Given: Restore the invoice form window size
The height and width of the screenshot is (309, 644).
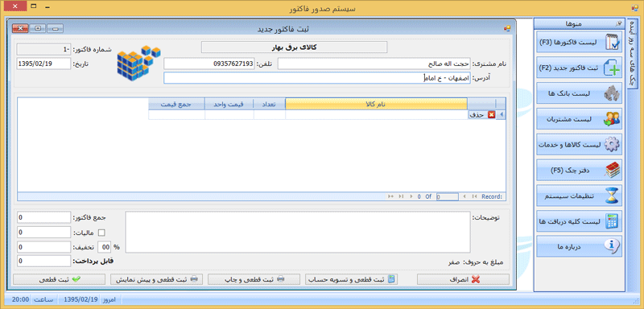Looking at the screenshot, I should click(38, 28).
